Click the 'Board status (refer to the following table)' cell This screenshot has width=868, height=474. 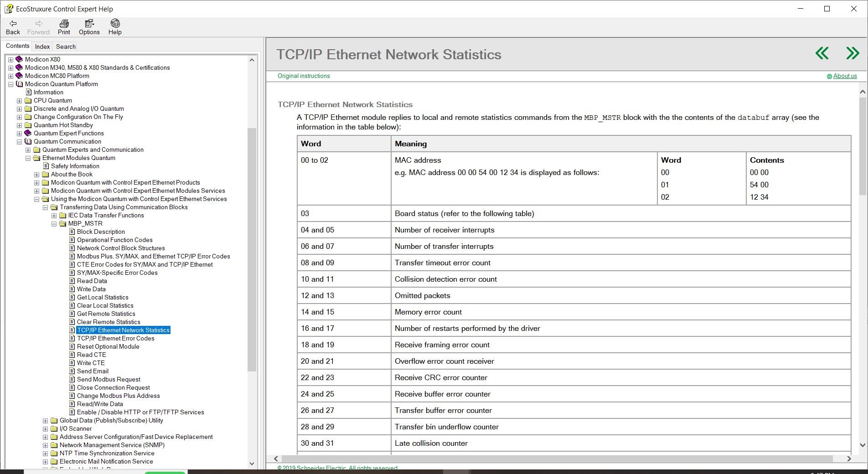pos(621,213)
